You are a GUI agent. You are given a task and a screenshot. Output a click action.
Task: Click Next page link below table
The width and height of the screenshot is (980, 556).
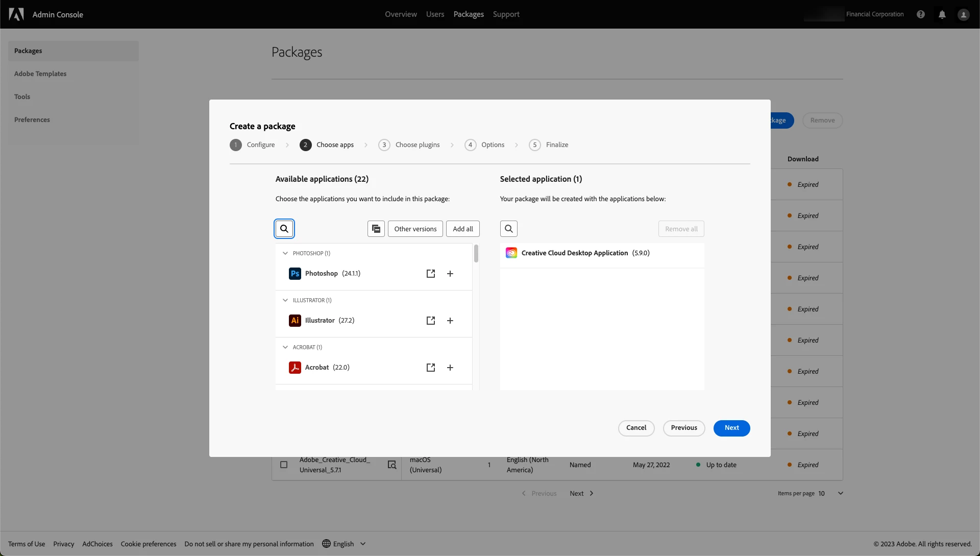click(x=581, y=493)
